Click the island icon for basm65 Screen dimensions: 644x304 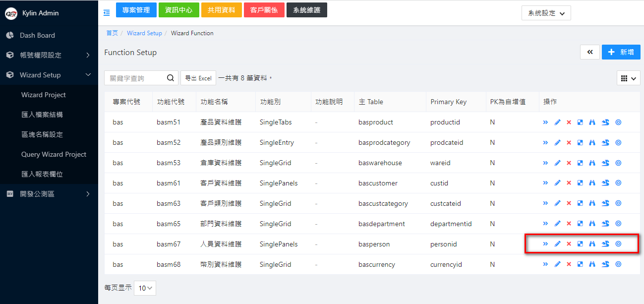coord(605,224)
